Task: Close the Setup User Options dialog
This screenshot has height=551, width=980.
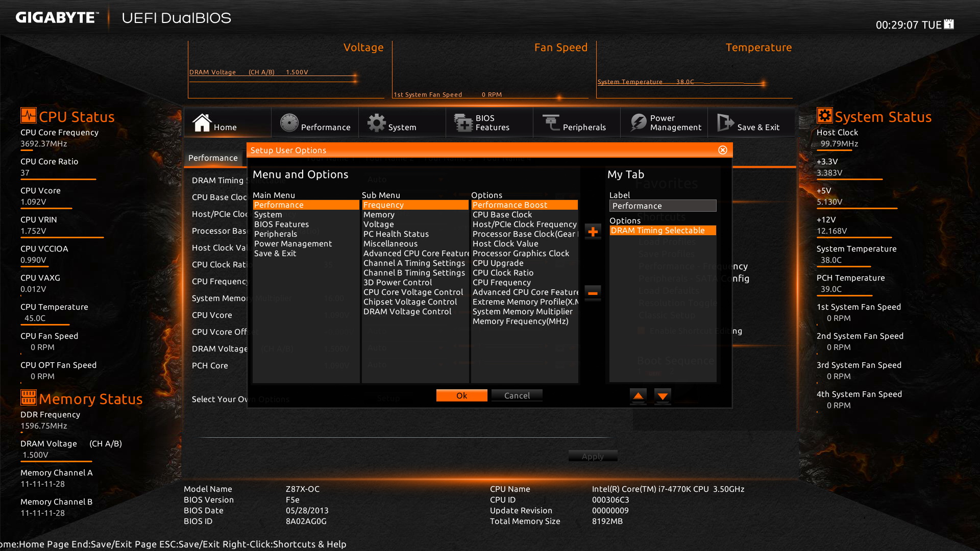Action: [x=722, y=150]
